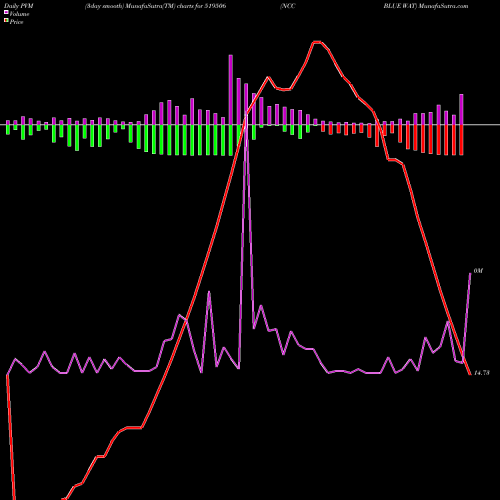Click the '14.73' price value label
500x500 pixels.
tap(482, 373)
